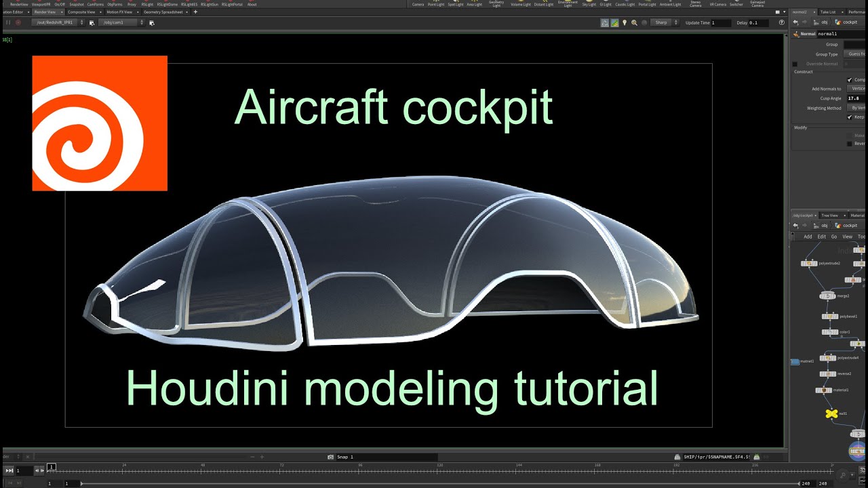868x488 pixels.
Task: Click the Snapshot shelf tool
Action: point(77,5)
